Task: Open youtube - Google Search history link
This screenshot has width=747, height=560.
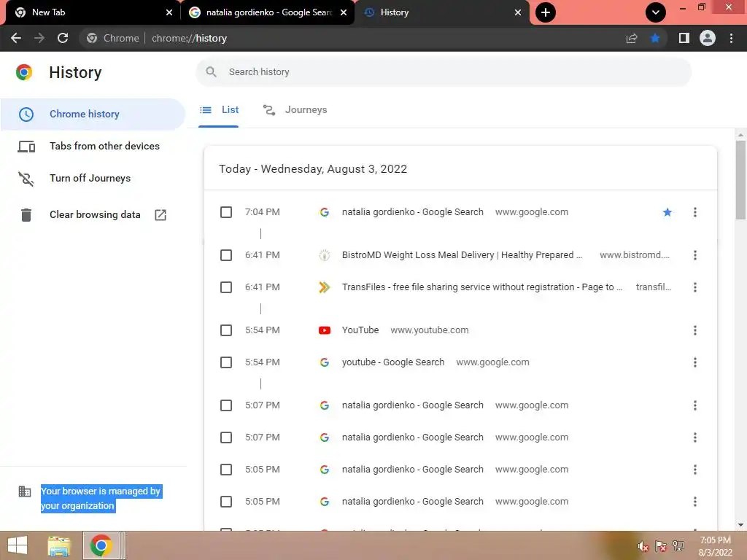Action: (393, 362)
